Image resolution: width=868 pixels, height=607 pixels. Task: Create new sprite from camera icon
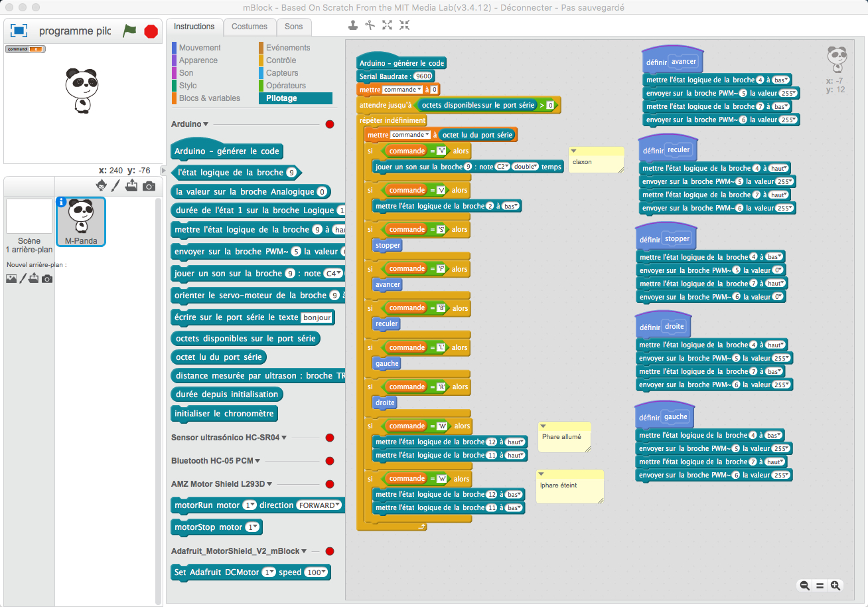(149, 187)
